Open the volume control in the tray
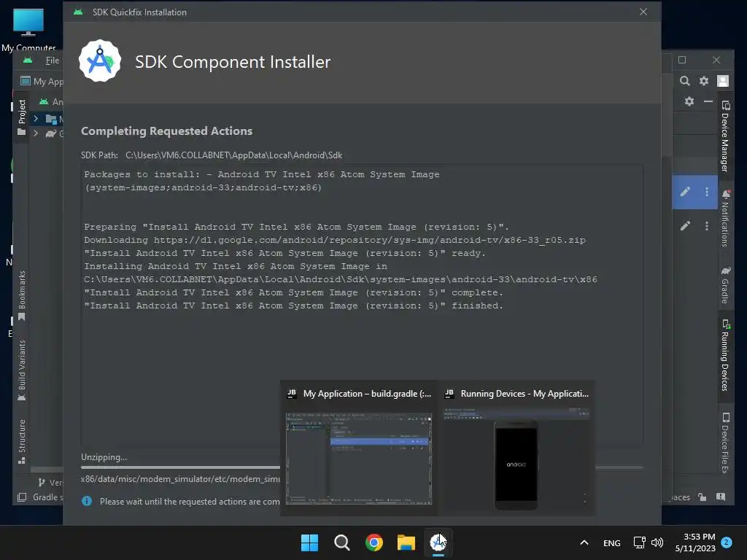Screen dimensions: 747x560 point(657,542)
